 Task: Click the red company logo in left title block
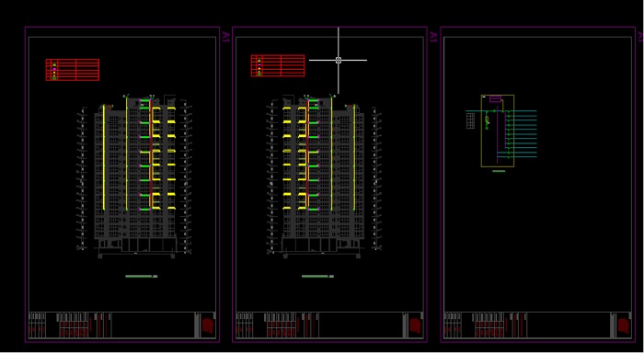pos(208,326)
